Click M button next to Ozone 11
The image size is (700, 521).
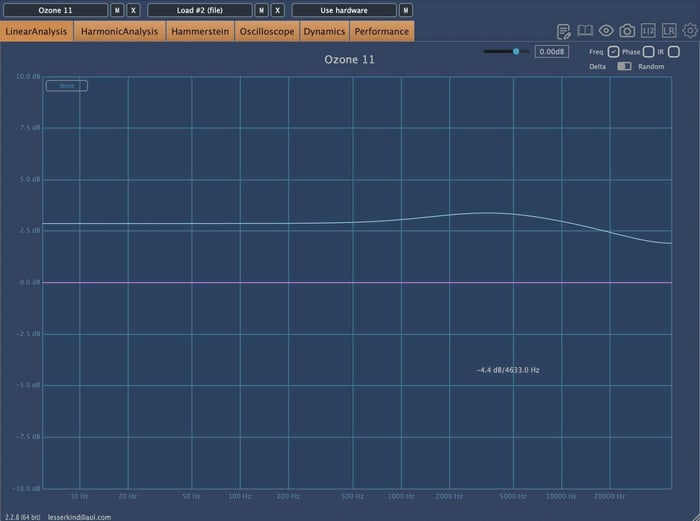pos(117,10)
